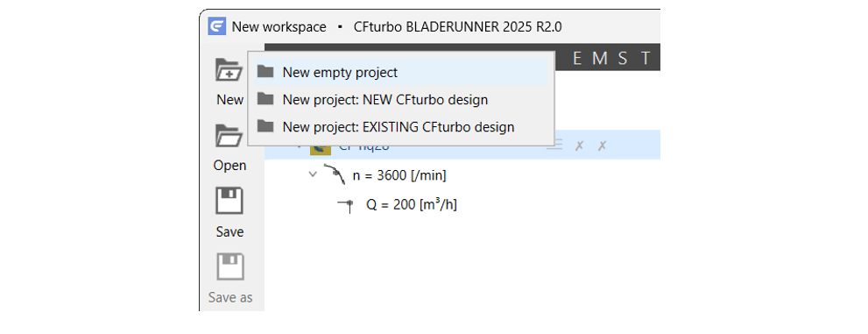
Task: Click the E column header
Action: pyautogui.click(x=577, y=59)
